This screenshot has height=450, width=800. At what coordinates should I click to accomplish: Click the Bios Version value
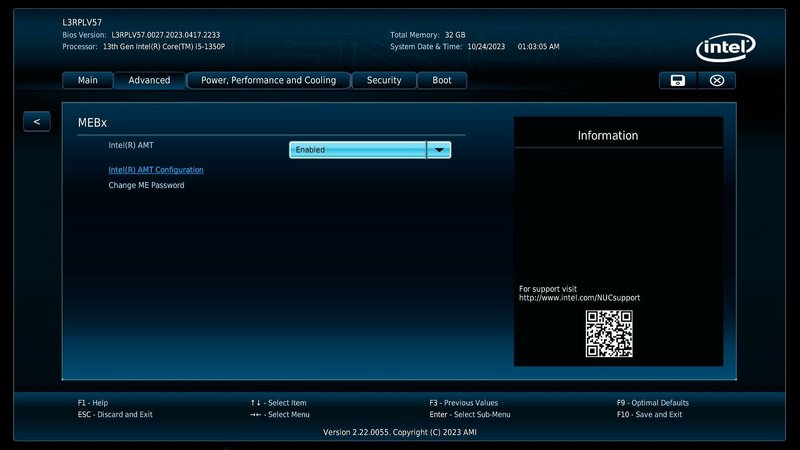tap(166, 35)
